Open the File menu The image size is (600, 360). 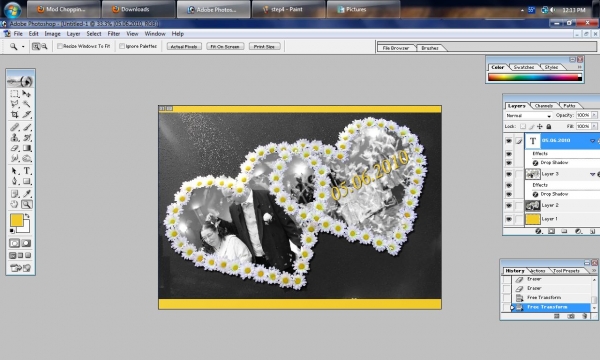pyautogui.click(x=18, y=34)
